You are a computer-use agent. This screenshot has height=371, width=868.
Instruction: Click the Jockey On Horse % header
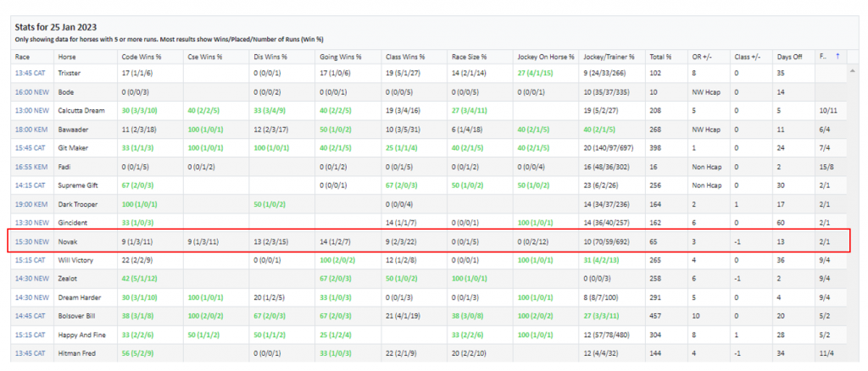tap(542, 56)
